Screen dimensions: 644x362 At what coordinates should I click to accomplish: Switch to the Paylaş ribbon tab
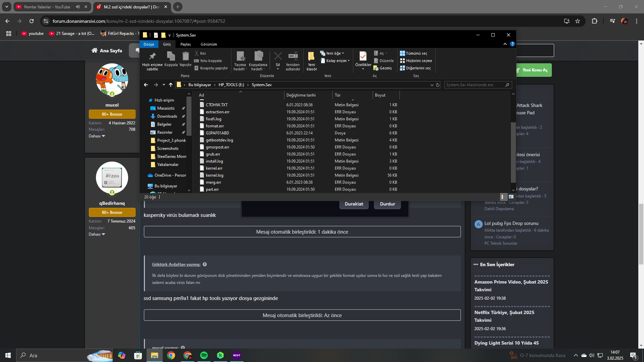pyautogui.click(x=185, y=44)
